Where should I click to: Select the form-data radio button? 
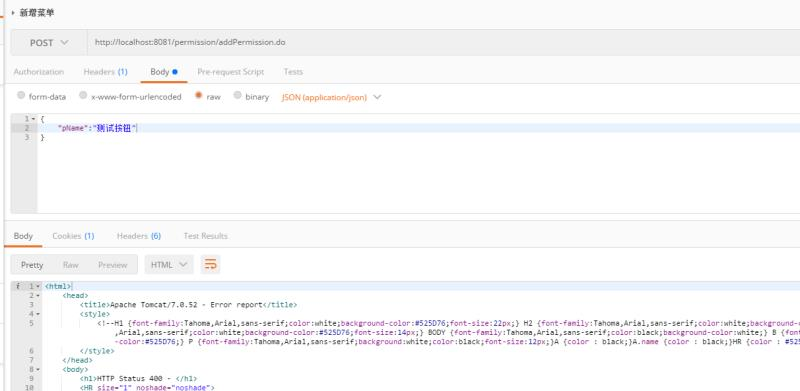click(x=21, y=95)
